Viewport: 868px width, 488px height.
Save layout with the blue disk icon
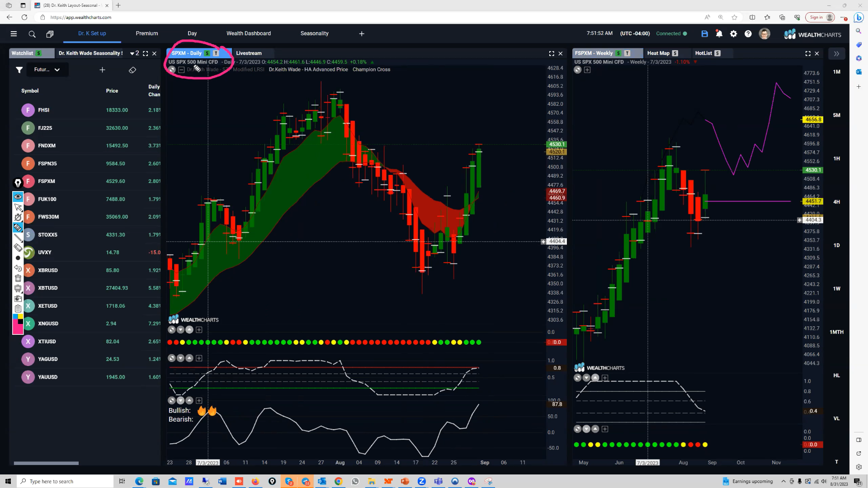(704, 34)
